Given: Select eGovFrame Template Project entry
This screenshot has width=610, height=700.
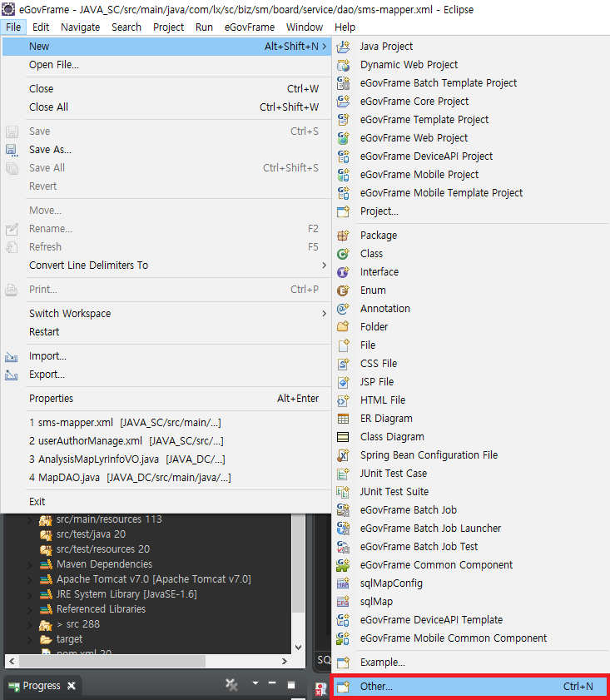Looking at the screenshot, I should 471,120.
